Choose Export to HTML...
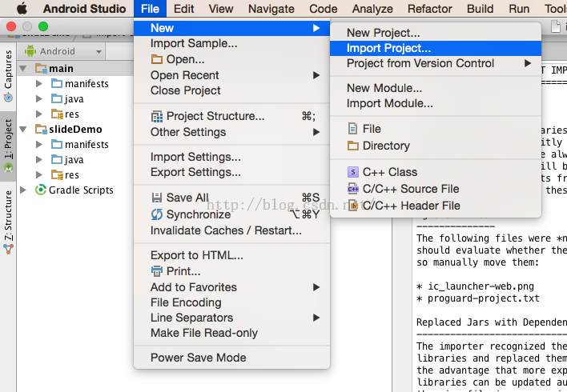This screenshot has height=392, width=567. [x=231, y=255]
